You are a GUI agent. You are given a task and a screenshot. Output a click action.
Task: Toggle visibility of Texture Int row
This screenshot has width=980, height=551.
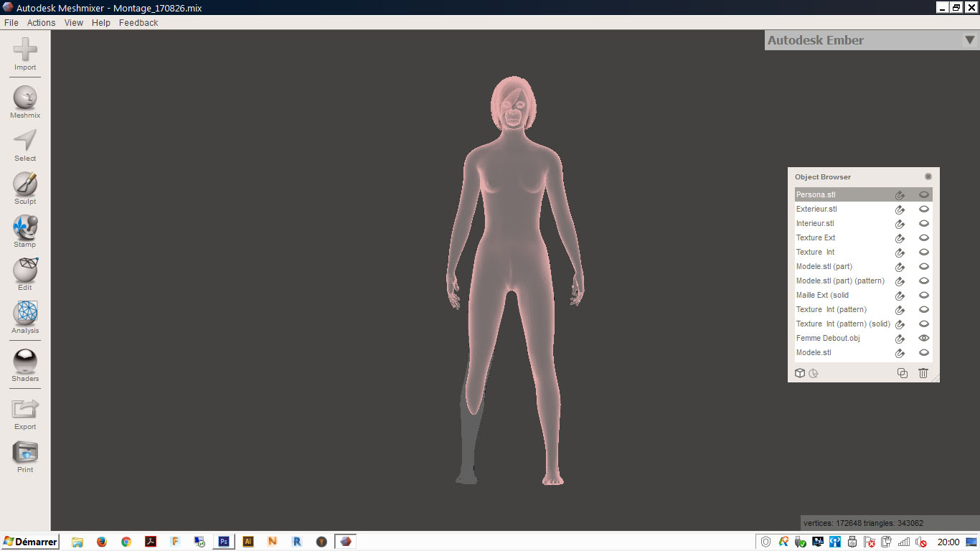click(x=924, y=252)
